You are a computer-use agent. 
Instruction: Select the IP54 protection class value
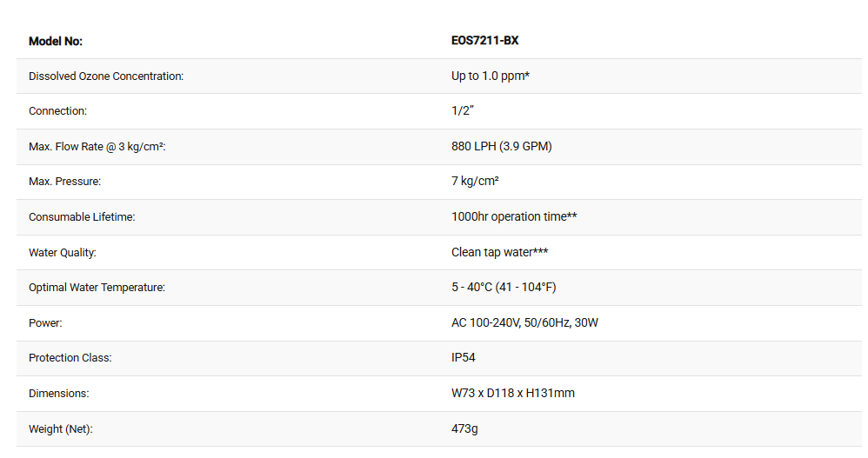[464, 358]
